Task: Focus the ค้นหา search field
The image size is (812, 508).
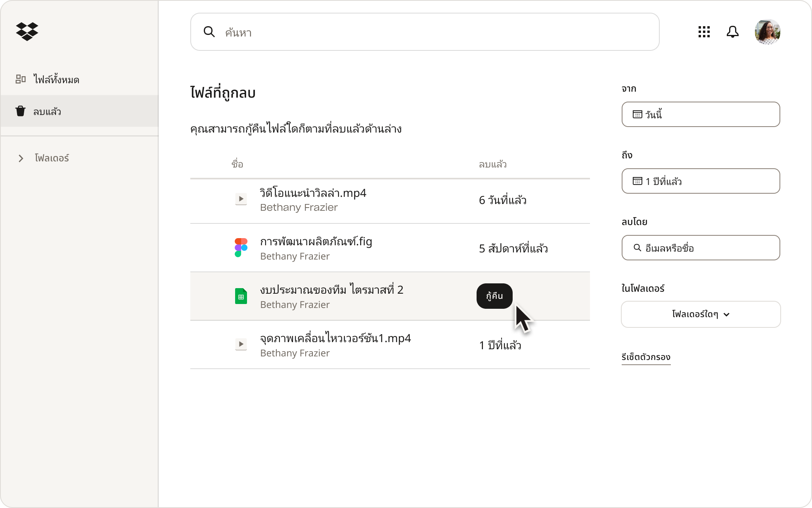Action: pyautogui.click(x=425, y=32)
